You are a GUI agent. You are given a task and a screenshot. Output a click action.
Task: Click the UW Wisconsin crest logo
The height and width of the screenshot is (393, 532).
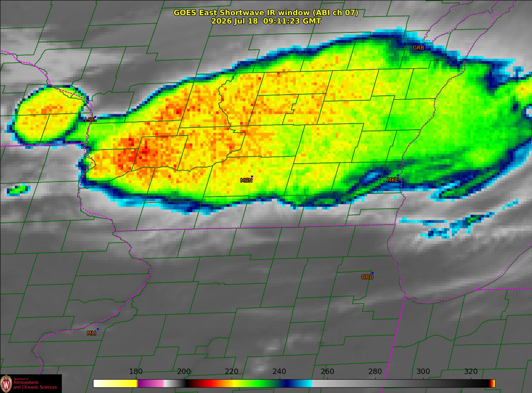click(6, 383)
